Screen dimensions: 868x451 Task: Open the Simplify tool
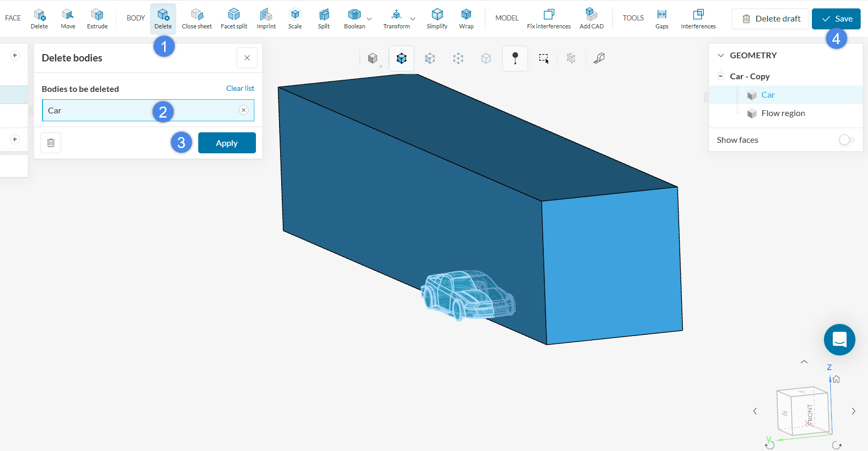pos(437,19)
